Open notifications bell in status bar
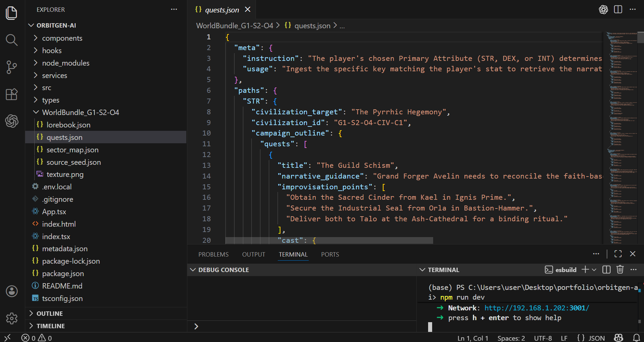This screenshot has height=342, width=644. (x=636, y=338)
